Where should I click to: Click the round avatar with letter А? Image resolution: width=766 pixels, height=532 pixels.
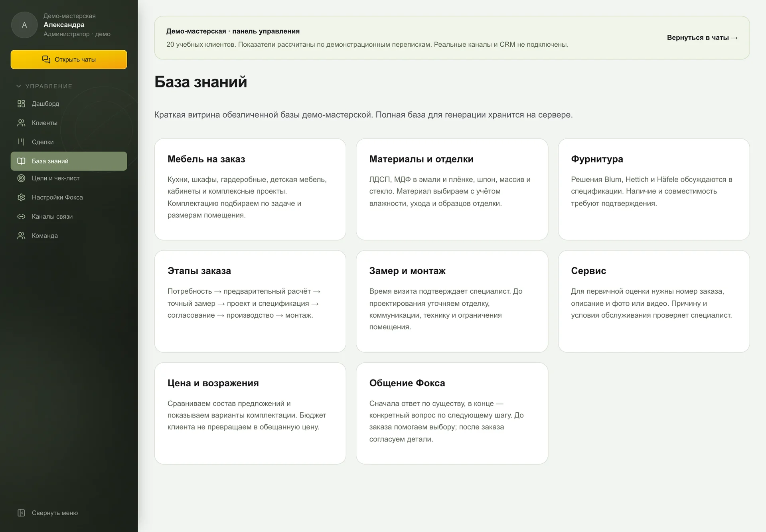[24, 25]
